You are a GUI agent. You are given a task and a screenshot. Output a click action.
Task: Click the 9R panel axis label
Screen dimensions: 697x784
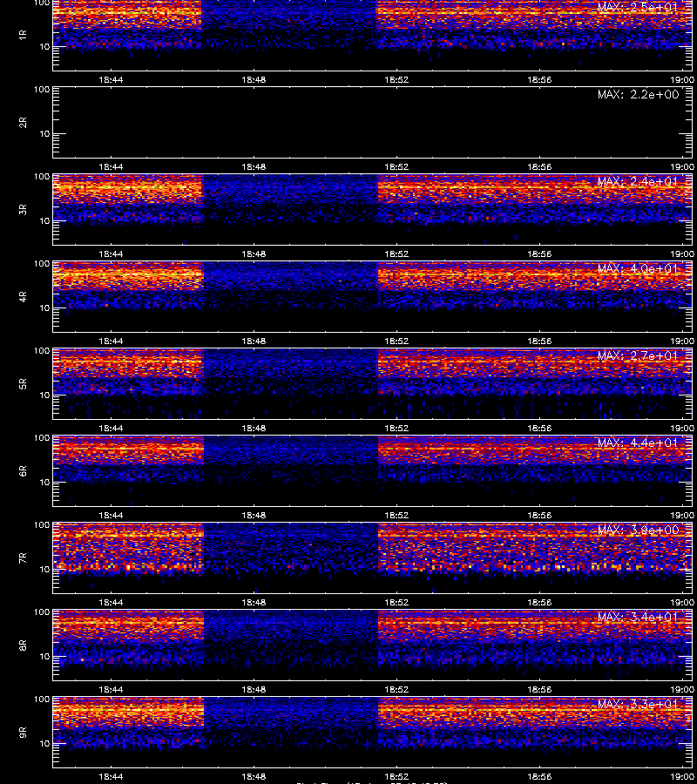point(23,733)
